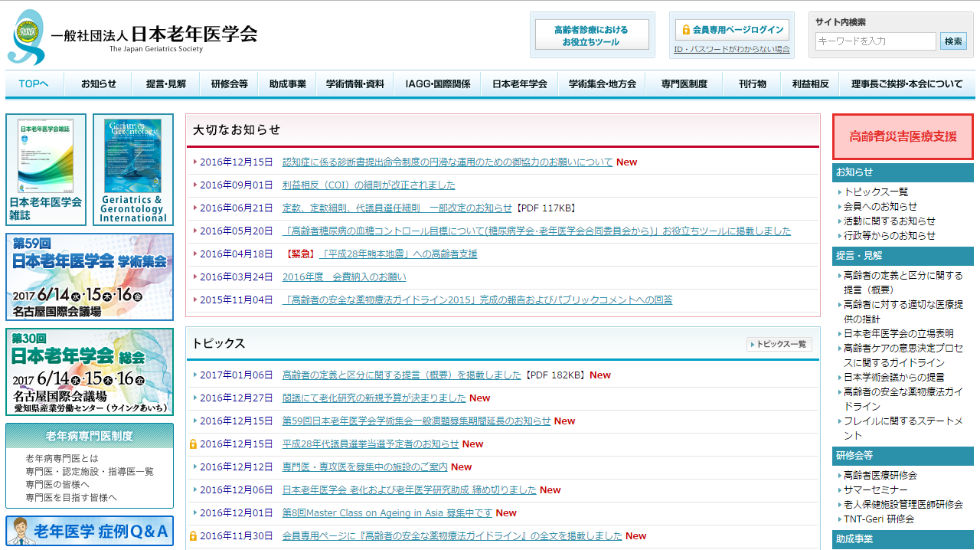Open 日本老年学会 navigation menu item
The width and height of the screenshot is (980, 550).
[520, 84]
